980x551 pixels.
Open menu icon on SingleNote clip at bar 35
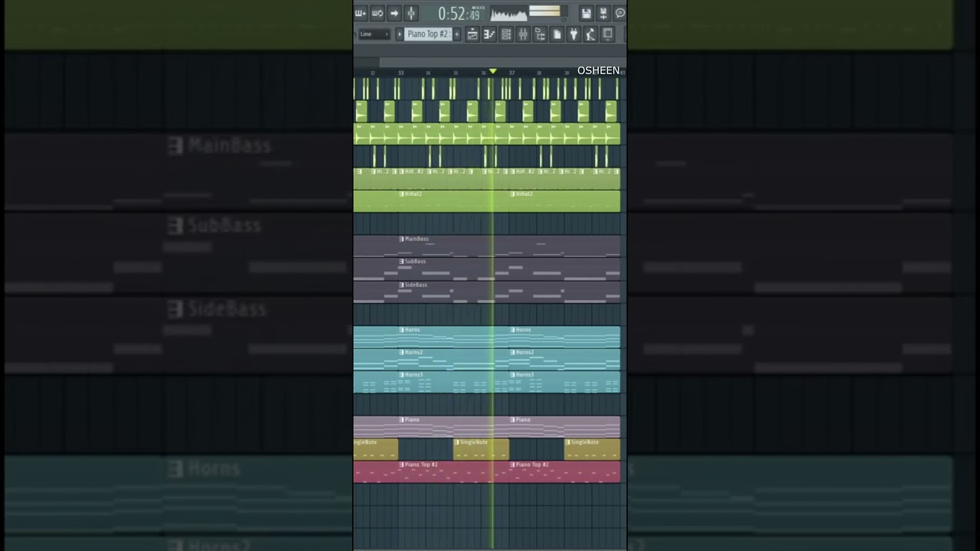tap(457, 442)
